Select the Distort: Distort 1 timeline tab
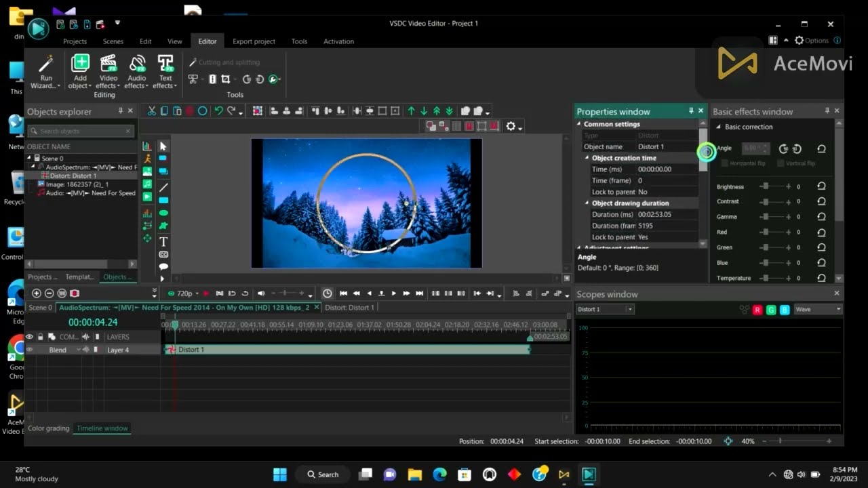The height and width of the screenshot is (488, 868). (x=349, y=308)
